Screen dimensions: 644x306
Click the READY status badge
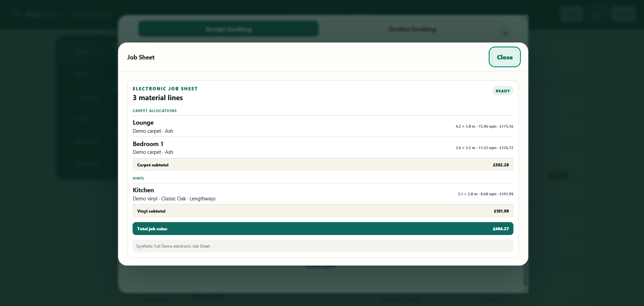pyautogui.click(x=503, y=91)
